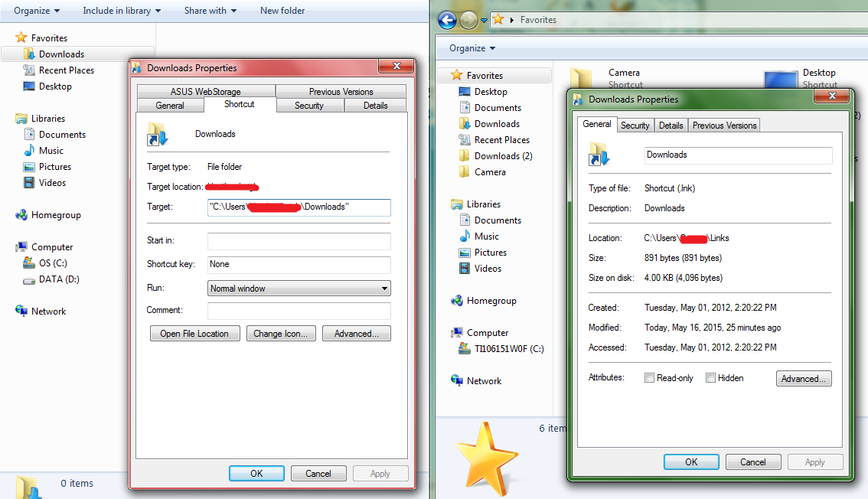Open Organize menu in right window
This screenshot has width=868, height=499.
coord(472,48)
